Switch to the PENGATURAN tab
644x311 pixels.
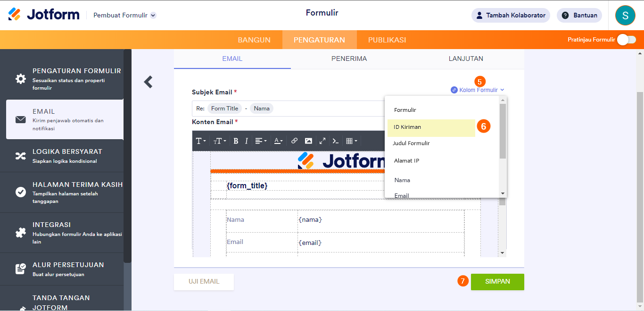pos(319,40)
